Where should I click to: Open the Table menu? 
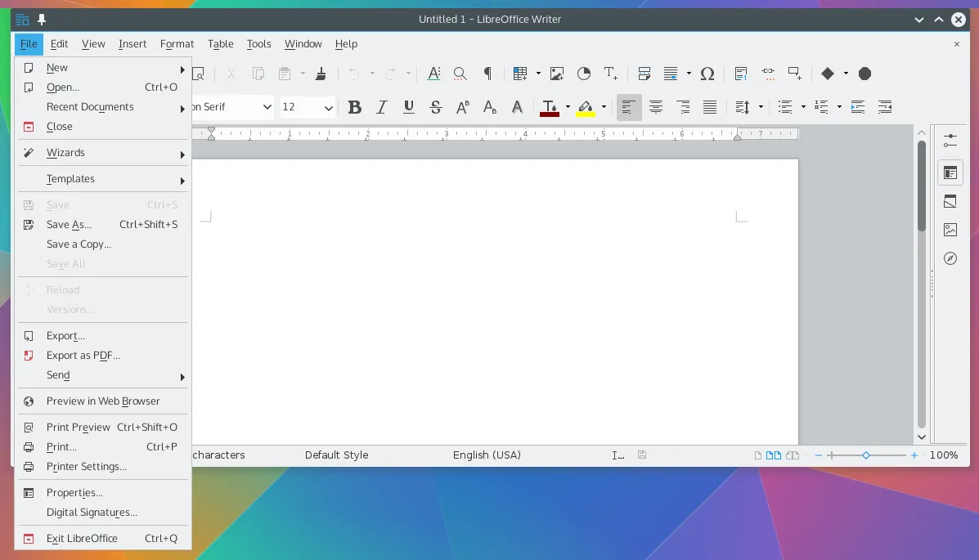[220, 43]
